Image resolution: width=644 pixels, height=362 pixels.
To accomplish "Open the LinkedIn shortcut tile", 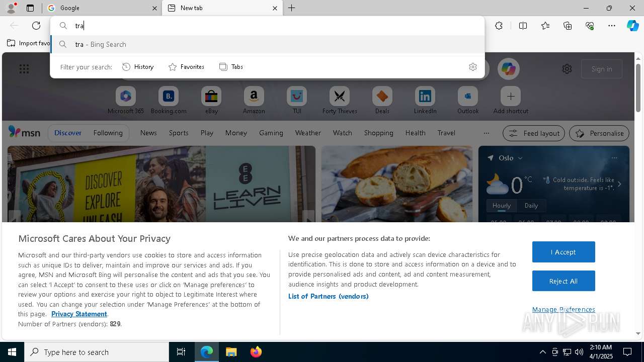I will pyautogui.click(x=425, y=100).
